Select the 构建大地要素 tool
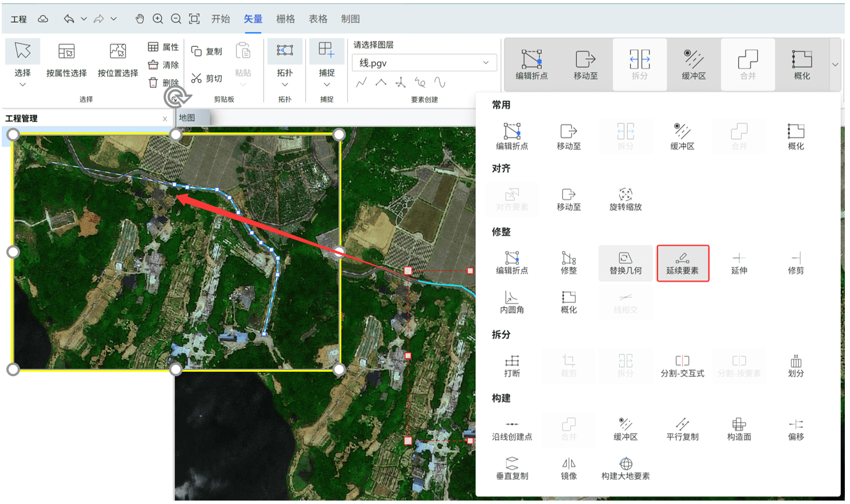 click(625, 468)
